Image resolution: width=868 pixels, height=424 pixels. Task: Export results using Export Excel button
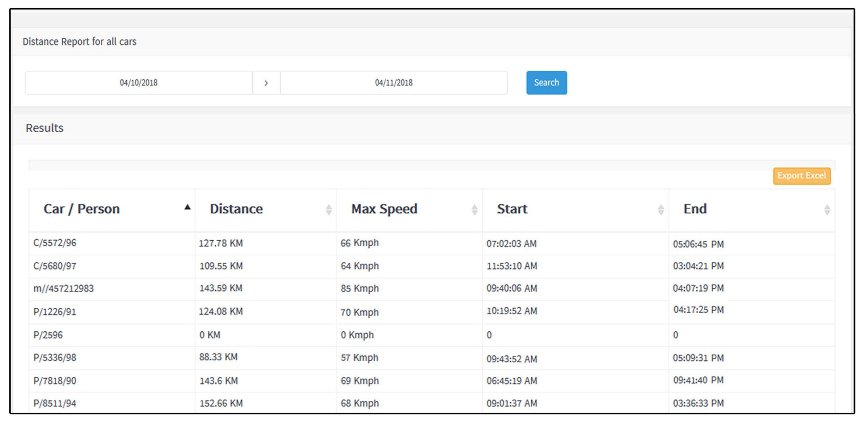[x=801, y=176]
